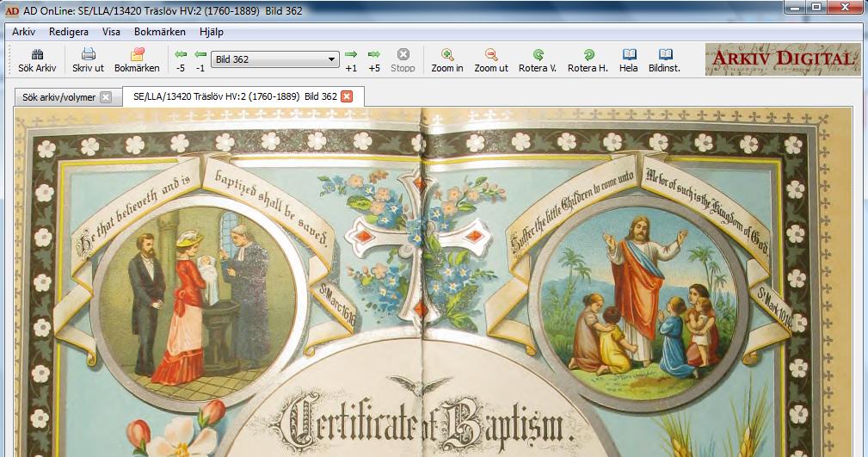Open the Bokmärken menu in menu bar
This screenshot has width=868, height=457.
pyautogui.click(x=159, y=32)
